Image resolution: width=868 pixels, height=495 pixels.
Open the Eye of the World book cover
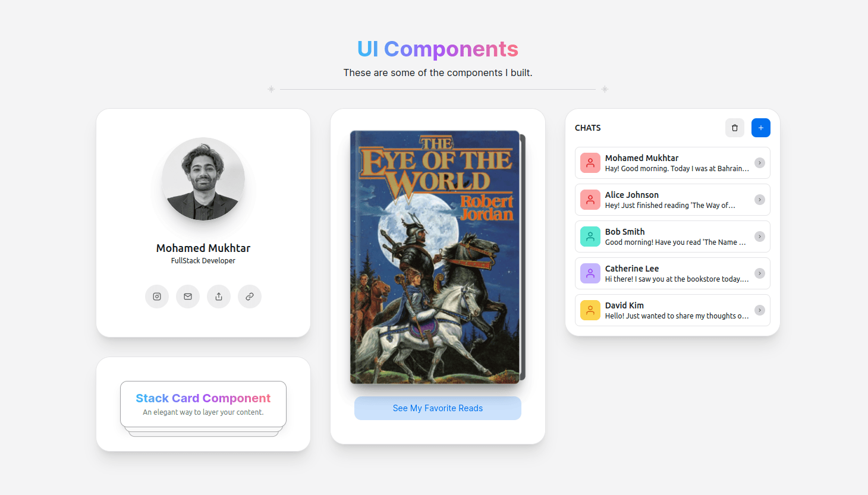pyautogui.click(x=435, y=257)
